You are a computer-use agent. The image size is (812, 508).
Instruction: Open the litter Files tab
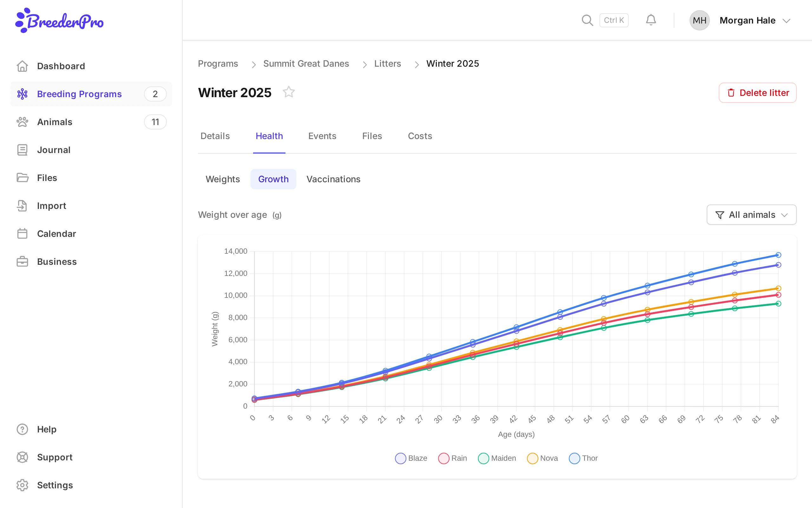(x=372, y=136)
